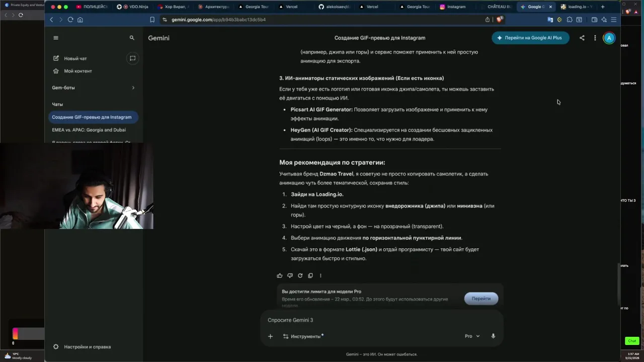
Task: Click the plus attach button in prompt box
Action: [270, 336]
